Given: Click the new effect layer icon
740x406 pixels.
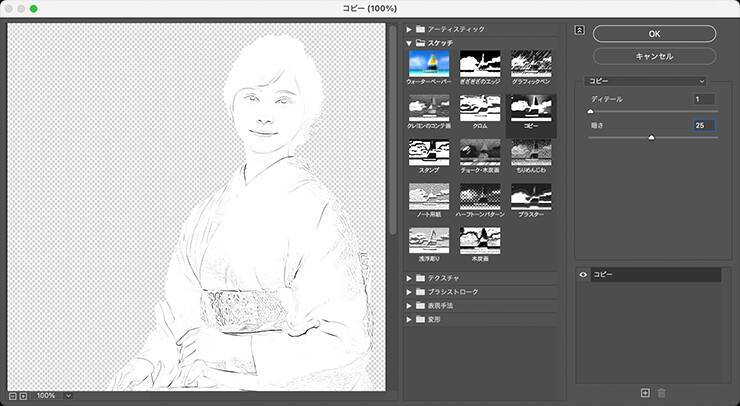Looking at the screenshot, I should (645, 393).
